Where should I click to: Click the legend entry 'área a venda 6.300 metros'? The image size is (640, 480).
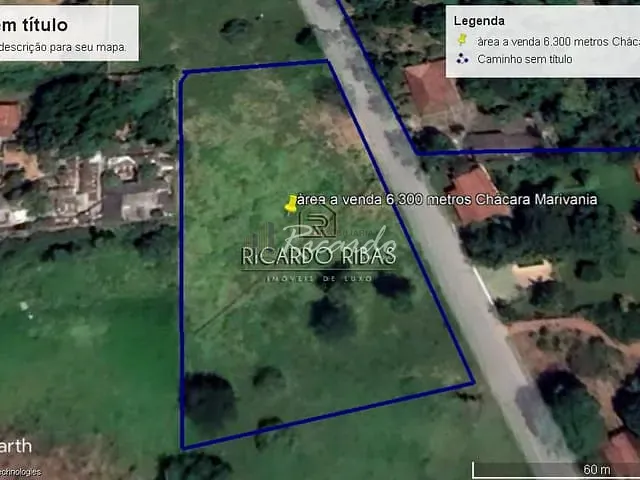pyautogui.click(x=558, y=42)
